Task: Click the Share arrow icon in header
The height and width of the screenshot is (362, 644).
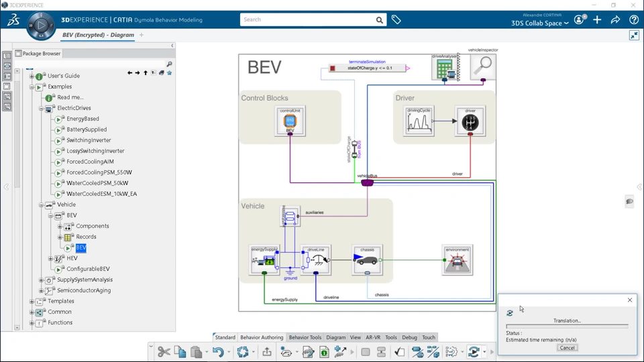Action: [x=615, y=19]
